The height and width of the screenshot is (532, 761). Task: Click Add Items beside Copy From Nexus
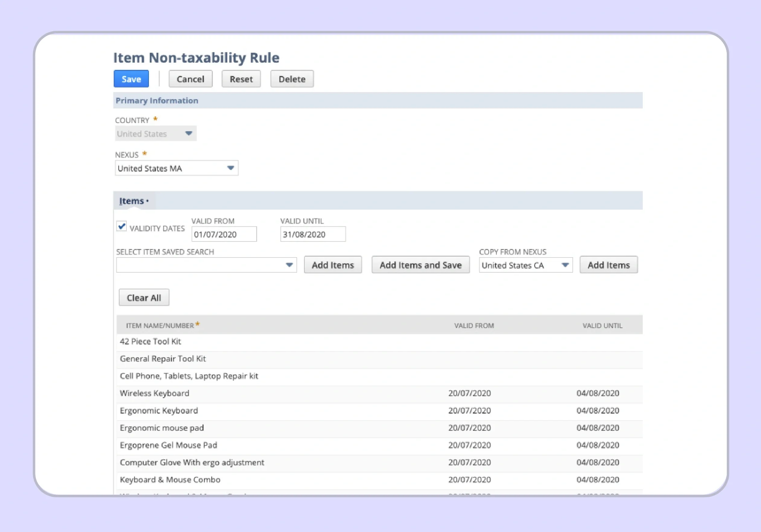(x=608, y=265)
